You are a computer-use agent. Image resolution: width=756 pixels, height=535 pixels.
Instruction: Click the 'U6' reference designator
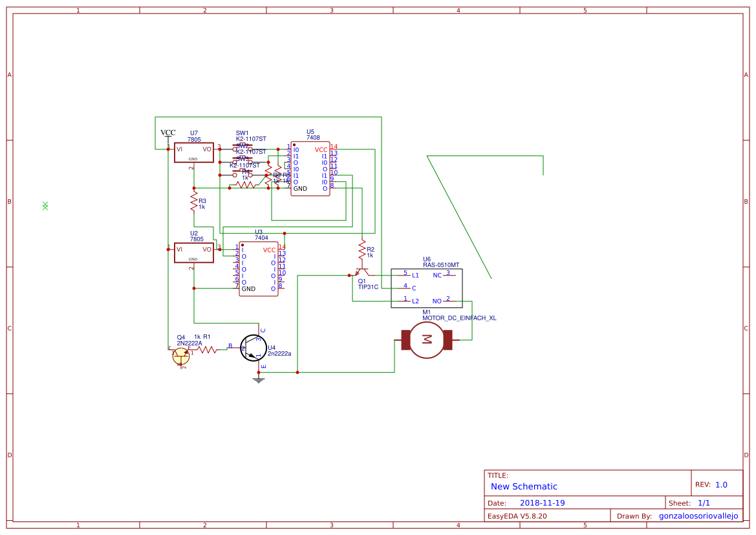[427, 259]
